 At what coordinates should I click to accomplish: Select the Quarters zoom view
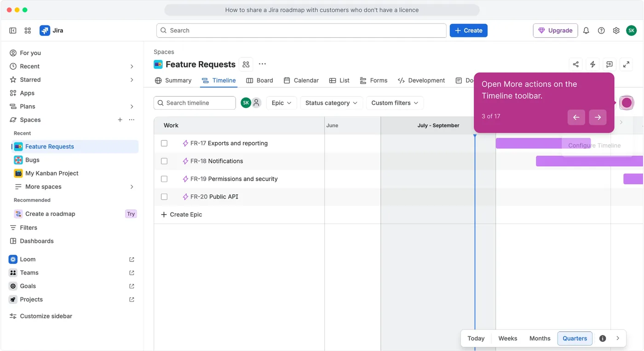click(x=575, y=339)
